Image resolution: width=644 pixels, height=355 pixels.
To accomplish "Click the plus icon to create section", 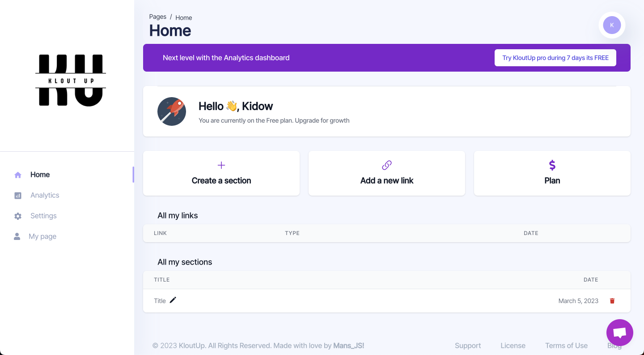I will pos(221,165).
